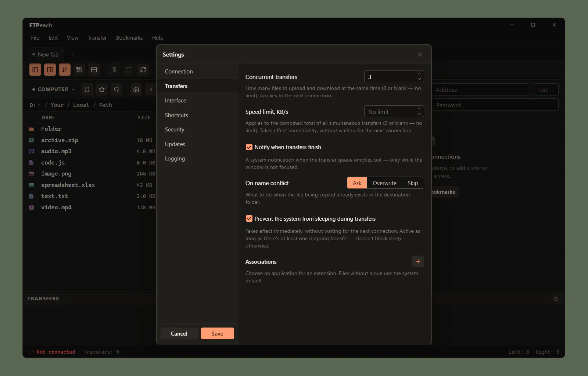Toggle the transfers up-down arrows icon
Image resolution: width=588 pixels, height=376 pixels.
tap(65, 69)
